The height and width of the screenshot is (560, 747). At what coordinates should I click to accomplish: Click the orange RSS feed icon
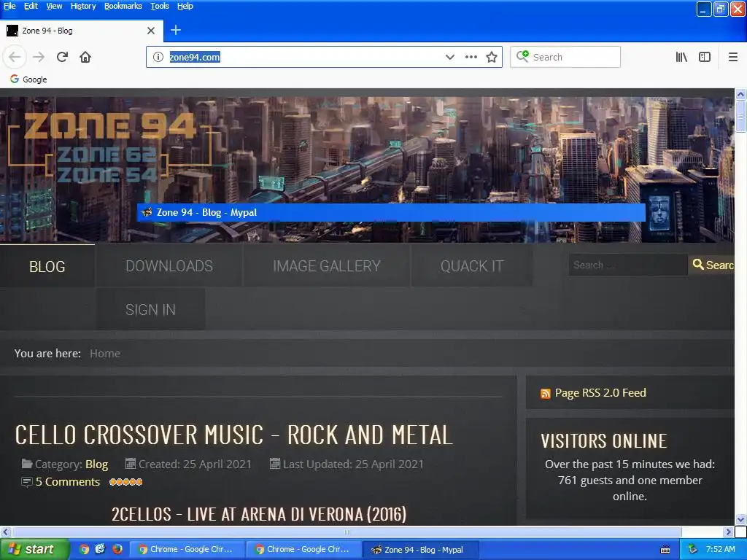(x=545, y=394)
